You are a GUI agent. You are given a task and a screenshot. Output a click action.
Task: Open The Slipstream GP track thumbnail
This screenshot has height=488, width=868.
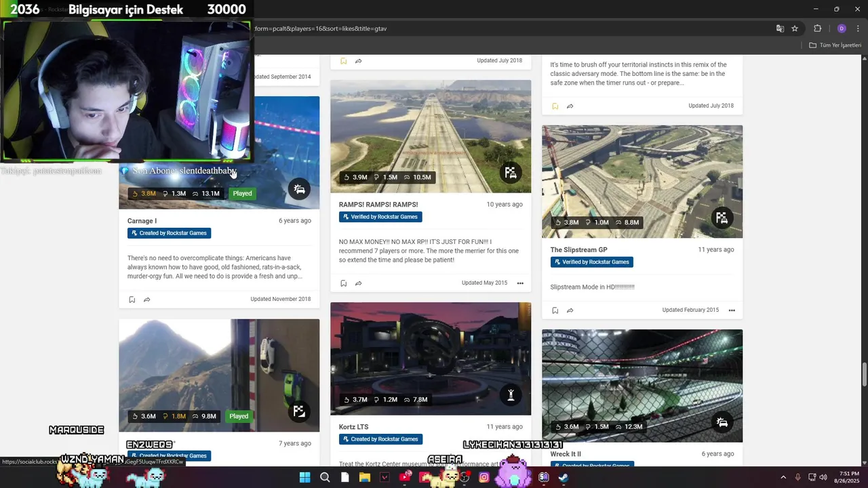tap(642, 182)
